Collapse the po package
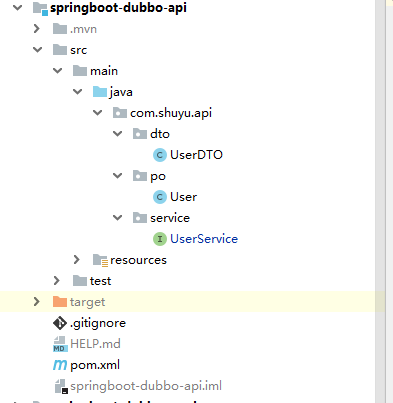 pos(117,176)
